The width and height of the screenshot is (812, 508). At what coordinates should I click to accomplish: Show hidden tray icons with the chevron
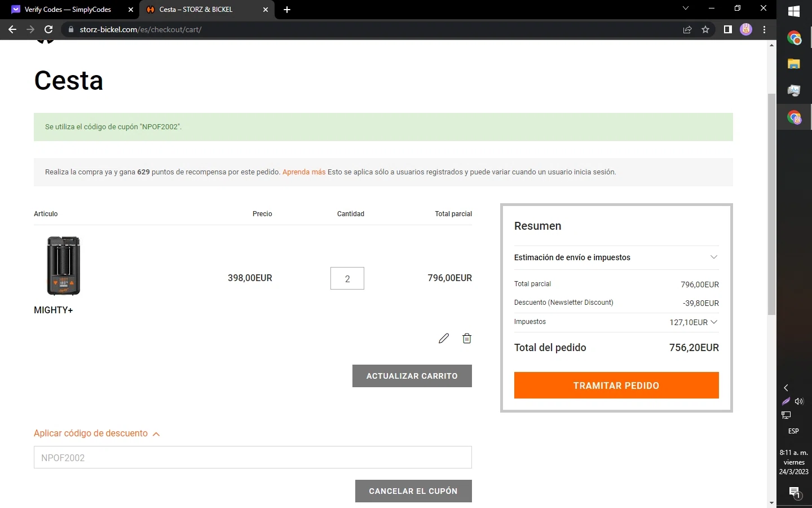click(x=786, y=388)
